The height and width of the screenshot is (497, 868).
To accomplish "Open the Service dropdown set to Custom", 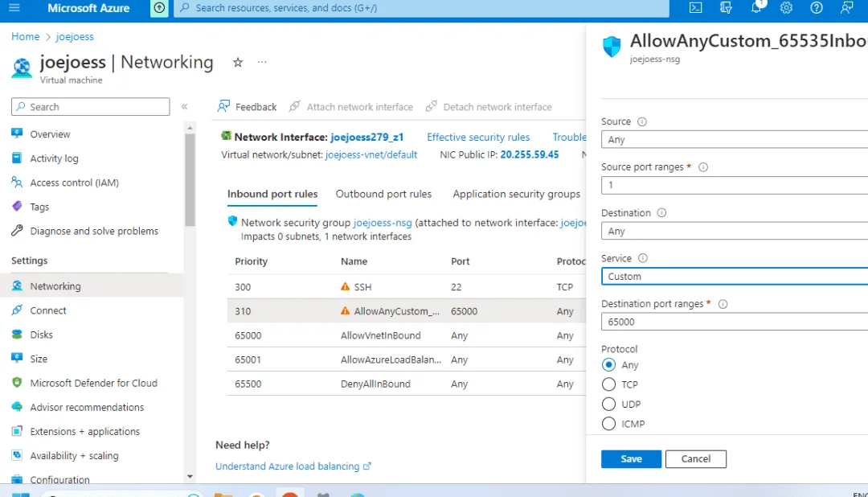I will [x=735, y=277].
